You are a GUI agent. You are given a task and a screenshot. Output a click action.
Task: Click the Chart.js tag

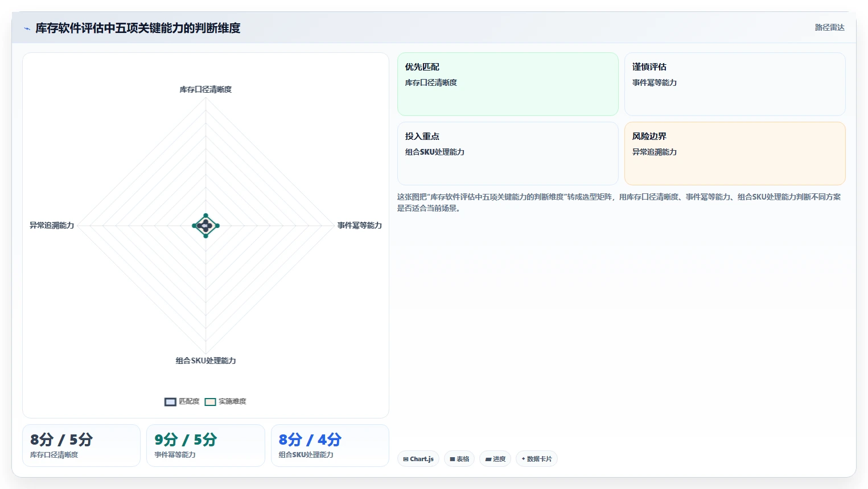[418, 459]
